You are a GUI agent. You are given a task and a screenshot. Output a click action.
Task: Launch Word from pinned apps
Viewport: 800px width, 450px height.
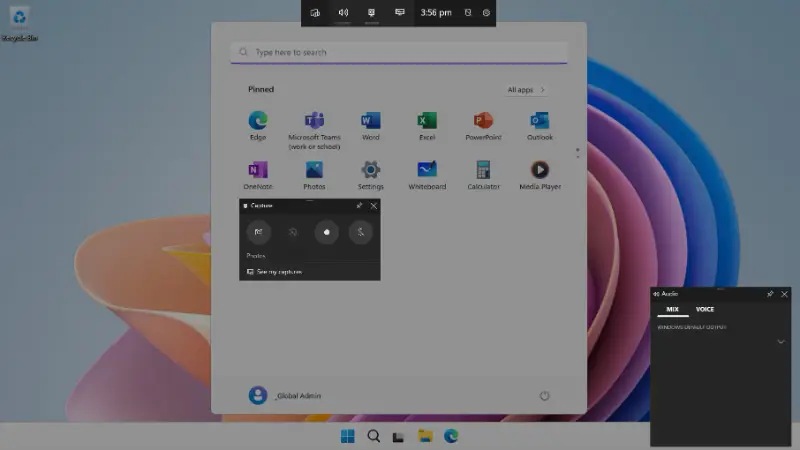pos(370,126)
